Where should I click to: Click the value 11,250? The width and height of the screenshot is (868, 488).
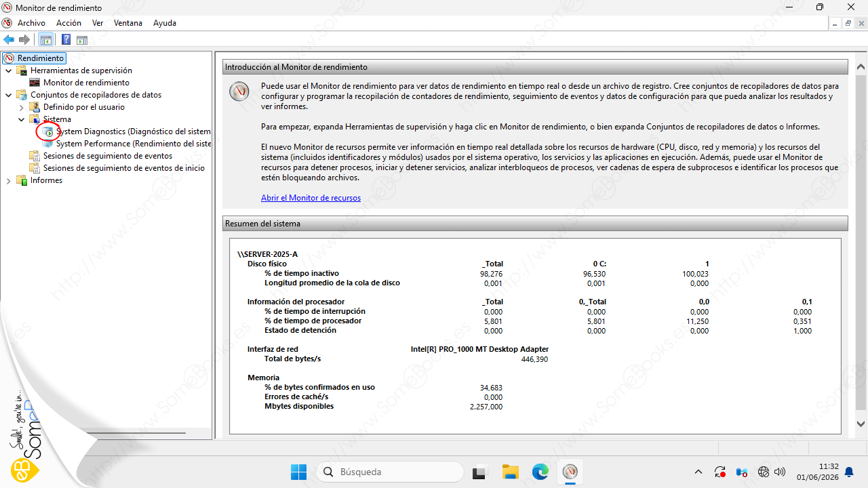(x=698, y=321)
